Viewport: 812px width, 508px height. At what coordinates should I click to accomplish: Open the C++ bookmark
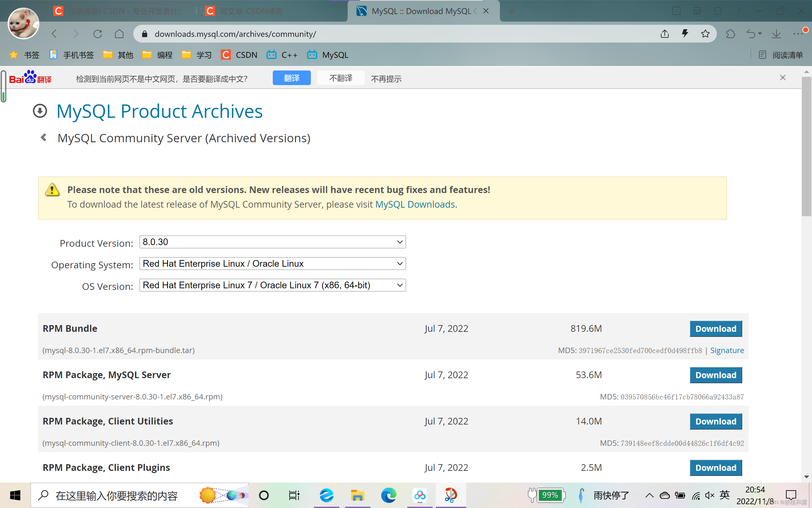(282, 55)
